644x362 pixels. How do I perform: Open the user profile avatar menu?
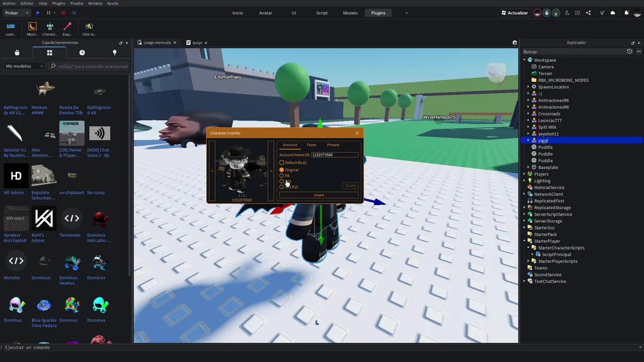tap(637, 13)
